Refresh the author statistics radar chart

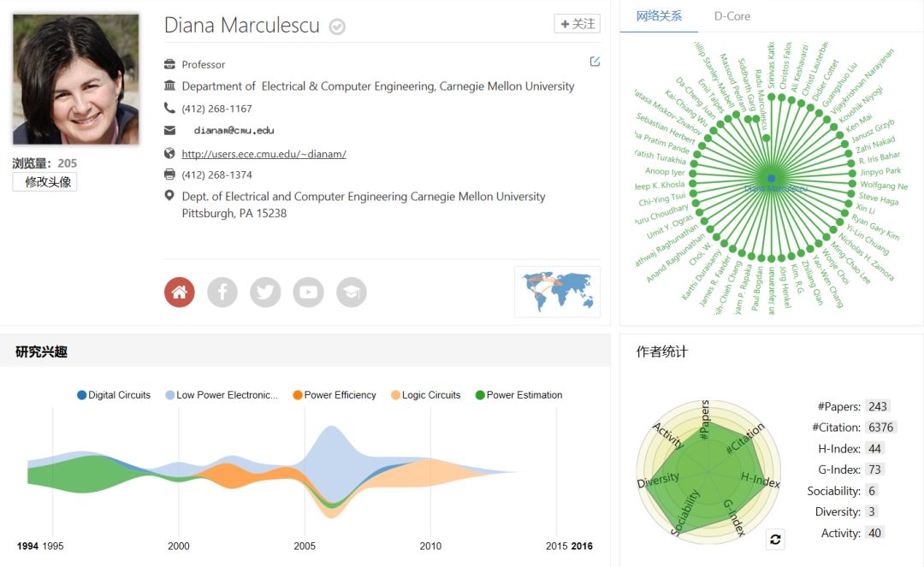(x=775, y=539)
